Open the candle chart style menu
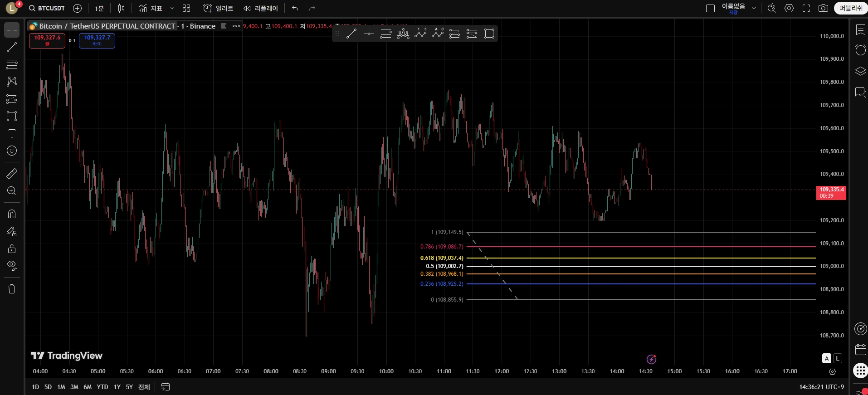Screen dimensions: 868x395 click(x=121, y=8)
